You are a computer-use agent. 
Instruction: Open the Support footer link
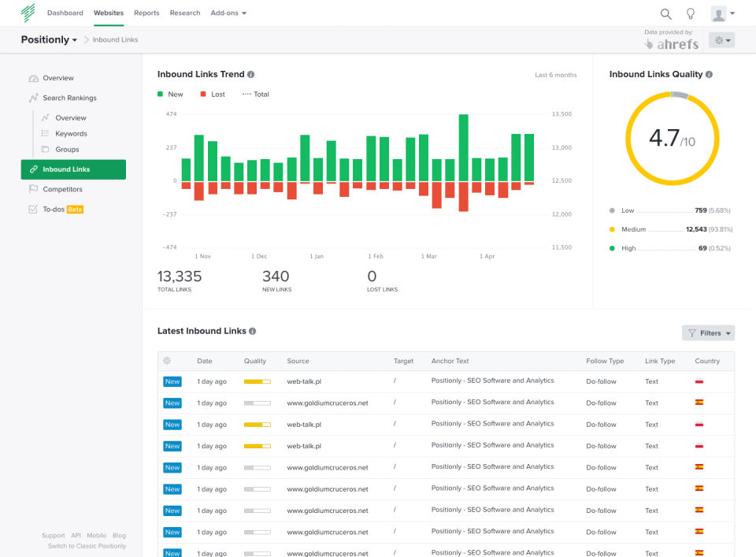[x=54, y=536]
